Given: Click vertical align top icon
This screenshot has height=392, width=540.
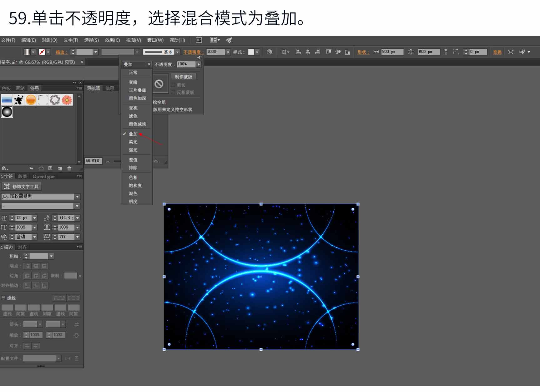Looking at the screenshot, I should pos(328,52).
